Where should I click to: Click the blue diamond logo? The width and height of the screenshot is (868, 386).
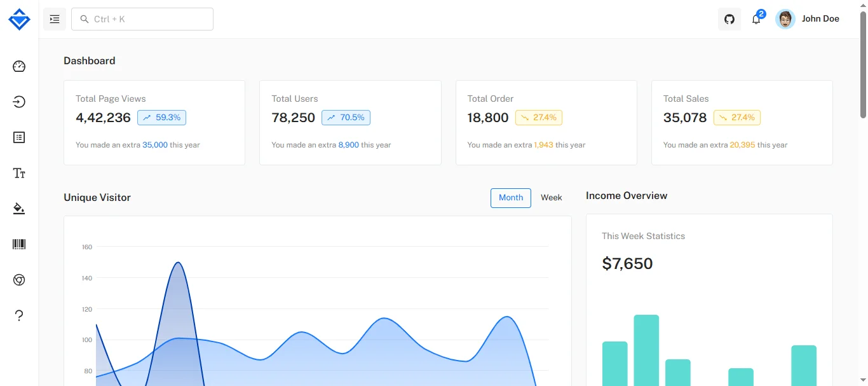[19, 19]
